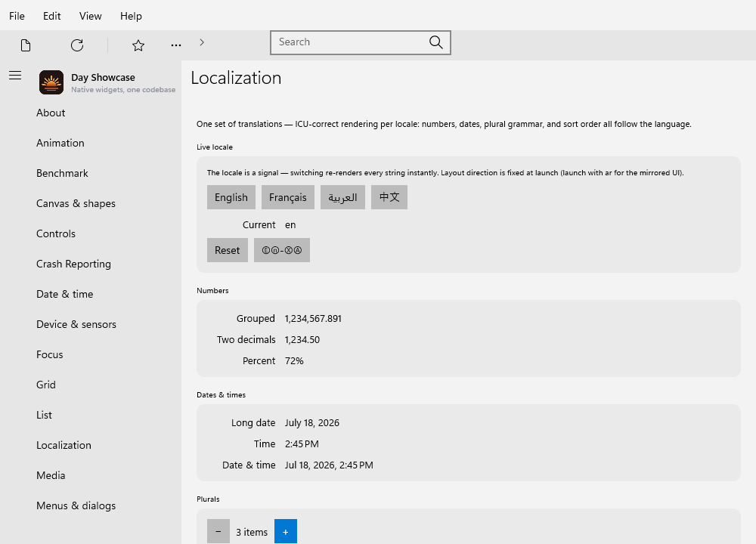Open Canvas & shapes page
The height and width of the screenshot is (544, 756).
(x=76, y=203)
